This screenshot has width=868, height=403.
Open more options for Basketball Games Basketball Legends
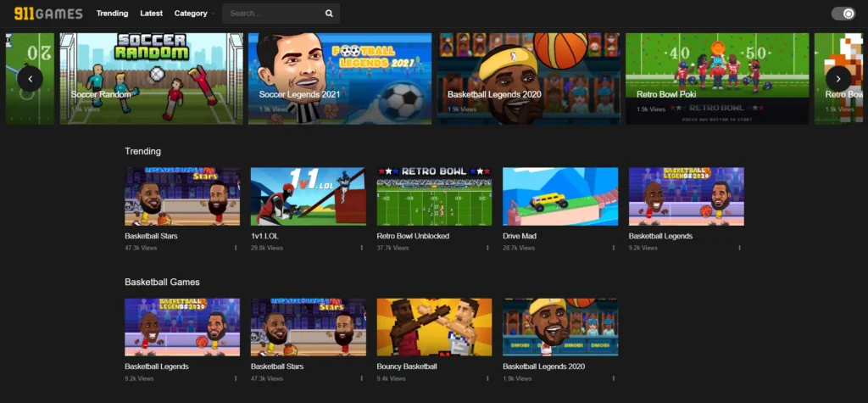click(236, 378)
